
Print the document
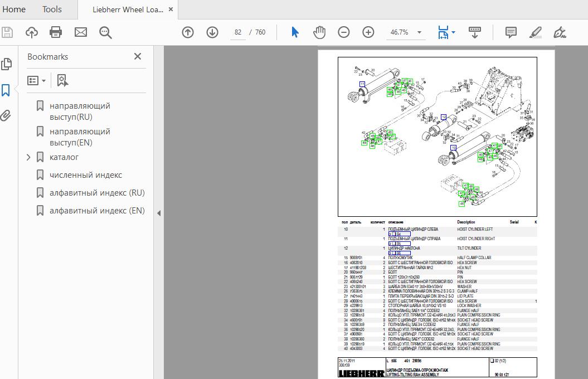pyautogui.click(x=56, y=32)
